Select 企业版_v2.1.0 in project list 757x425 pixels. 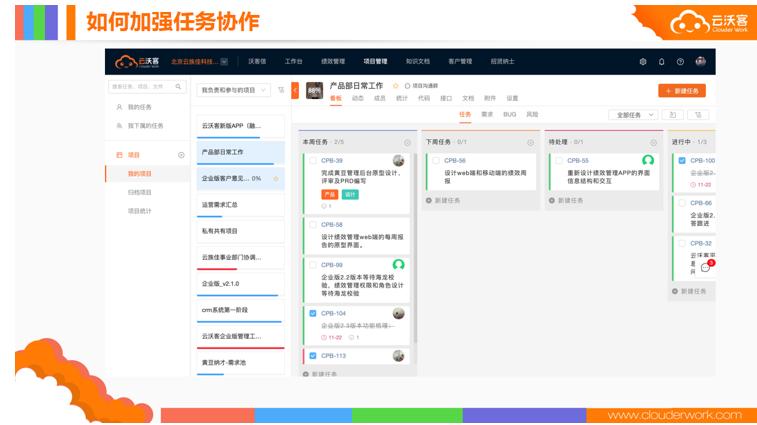point(240,283)
